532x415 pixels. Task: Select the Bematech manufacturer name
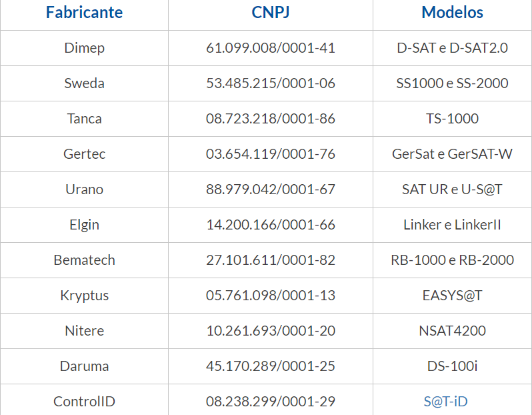click(x=84, y=260)
